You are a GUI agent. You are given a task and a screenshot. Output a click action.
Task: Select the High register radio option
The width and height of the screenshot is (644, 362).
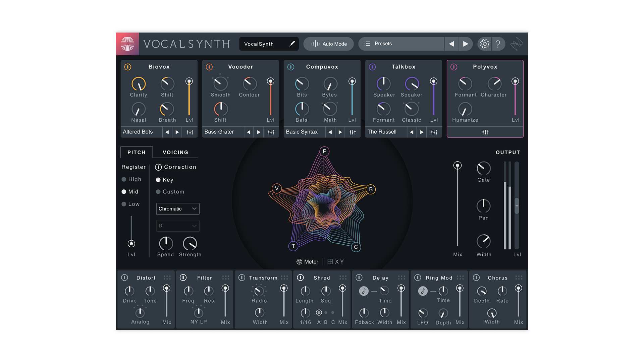[124, 179]
